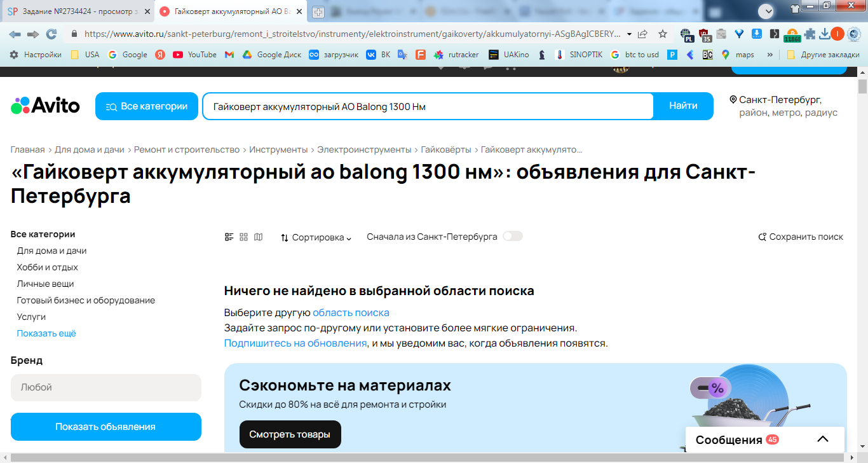This screenshot has height=463, width=868.
Task: Open the Сортировка dropdown
Action: pos(316,237)
